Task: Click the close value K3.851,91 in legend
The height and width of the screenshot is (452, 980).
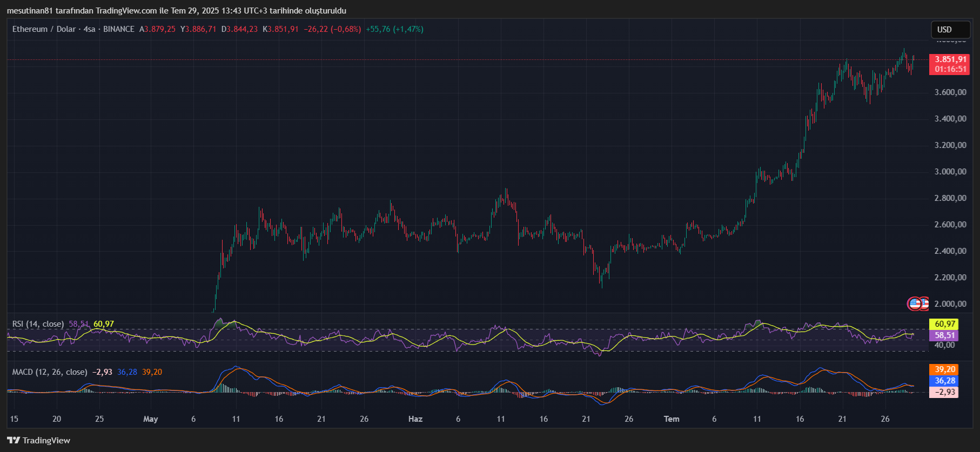Action: [x=280, y=29]
